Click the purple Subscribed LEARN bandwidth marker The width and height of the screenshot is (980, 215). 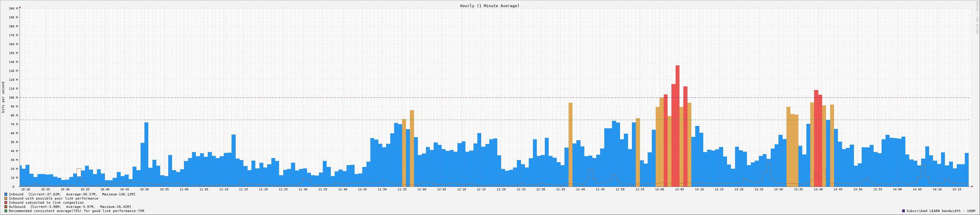pos(903,211)
